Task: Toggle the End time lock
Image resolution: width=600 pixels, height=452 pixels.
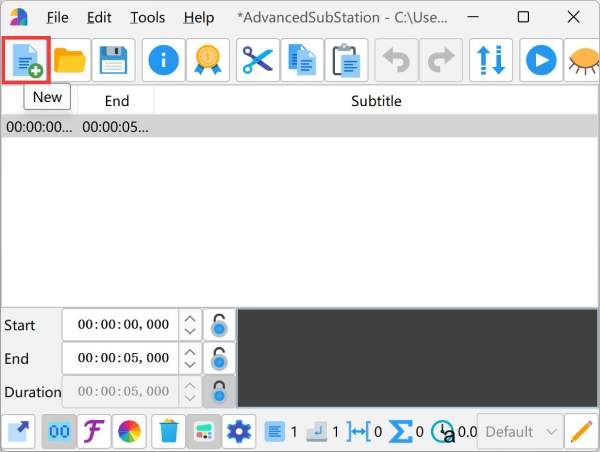Action: click(219, 358)
